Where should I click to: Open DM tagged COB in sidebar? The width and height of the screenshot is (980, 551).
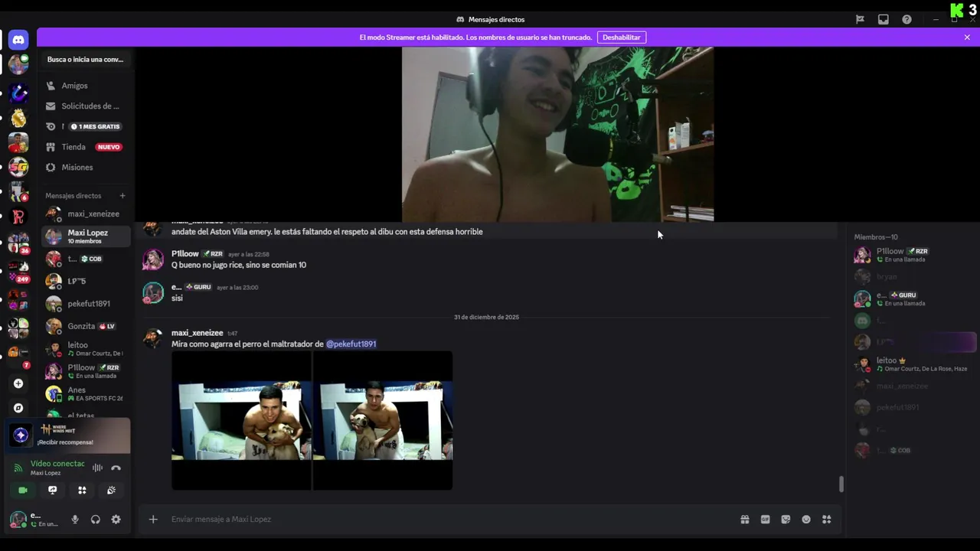pyautogui.click(x=85, y=259)
